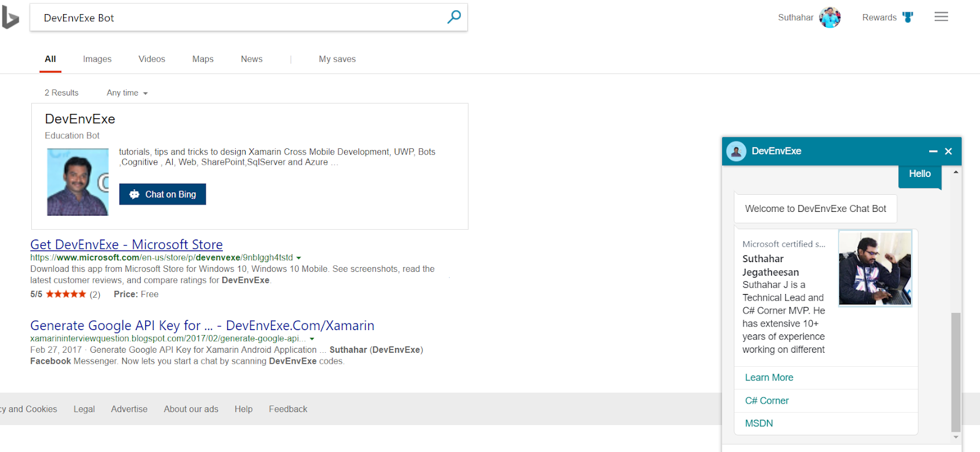Screen dimensions: 980x452
Task: Click the DevEnvExe bot profile photo
Action: [x=78, y=182]
